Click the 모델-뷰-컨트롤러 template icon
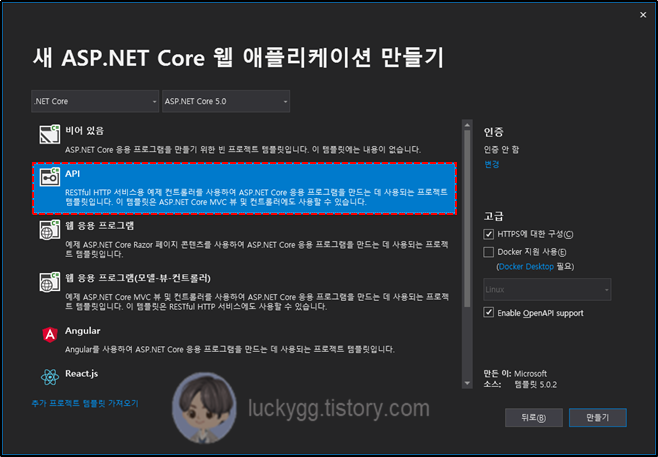The height and width of the screenshot is (457, 658). (50, 282)
